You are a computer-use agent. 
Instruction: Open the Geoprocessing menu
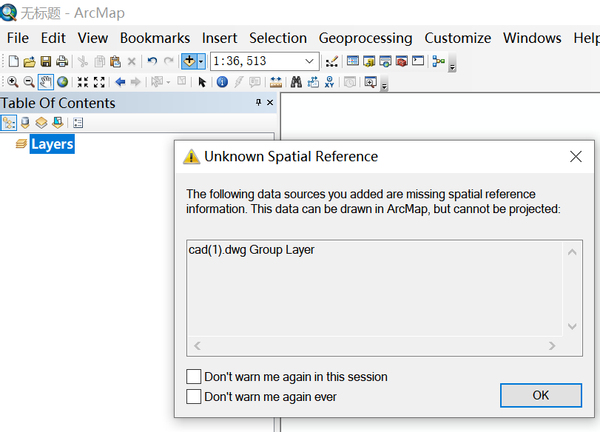[365, 38]
